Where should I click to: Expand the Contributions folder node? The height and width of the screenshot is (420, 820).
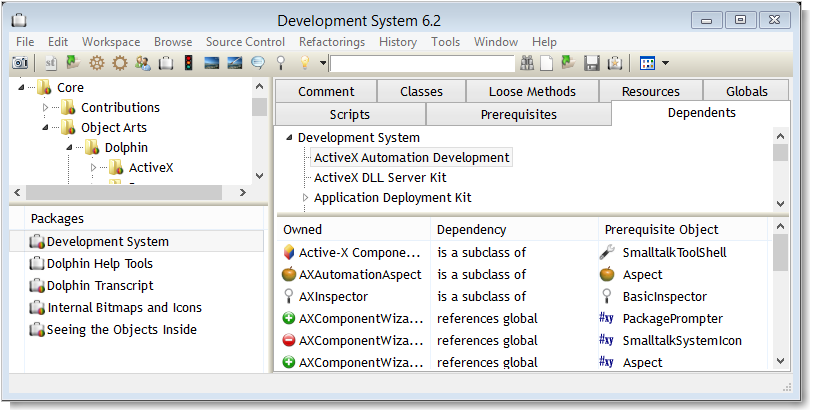click(45, 107)
